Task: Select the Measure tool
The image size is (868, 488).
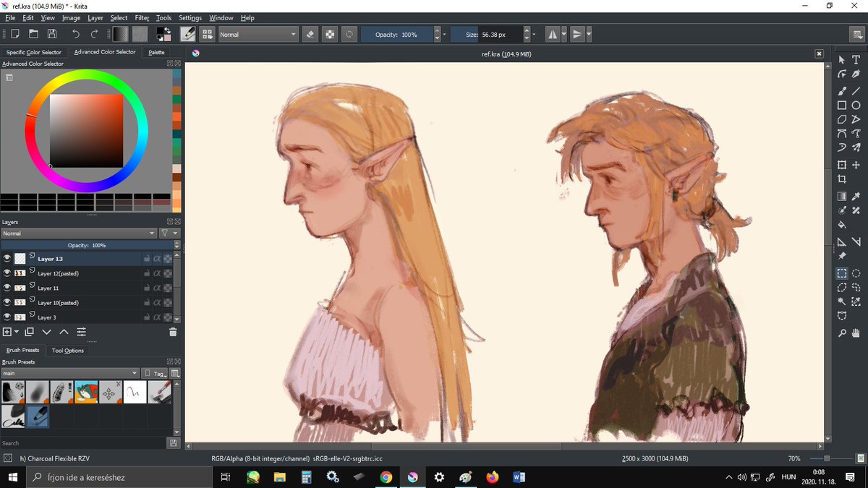Action: (856, 241)
